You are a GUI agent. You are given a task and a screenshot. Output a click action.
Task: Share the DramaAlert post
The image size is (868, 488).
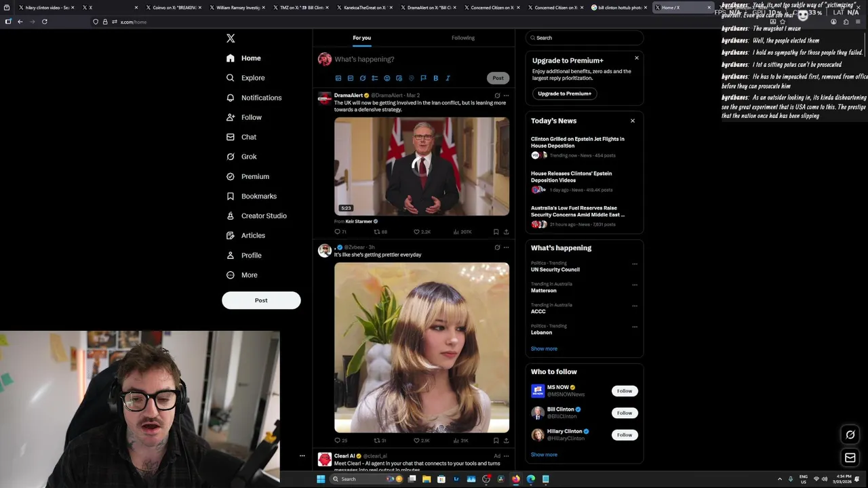(506, 232)
